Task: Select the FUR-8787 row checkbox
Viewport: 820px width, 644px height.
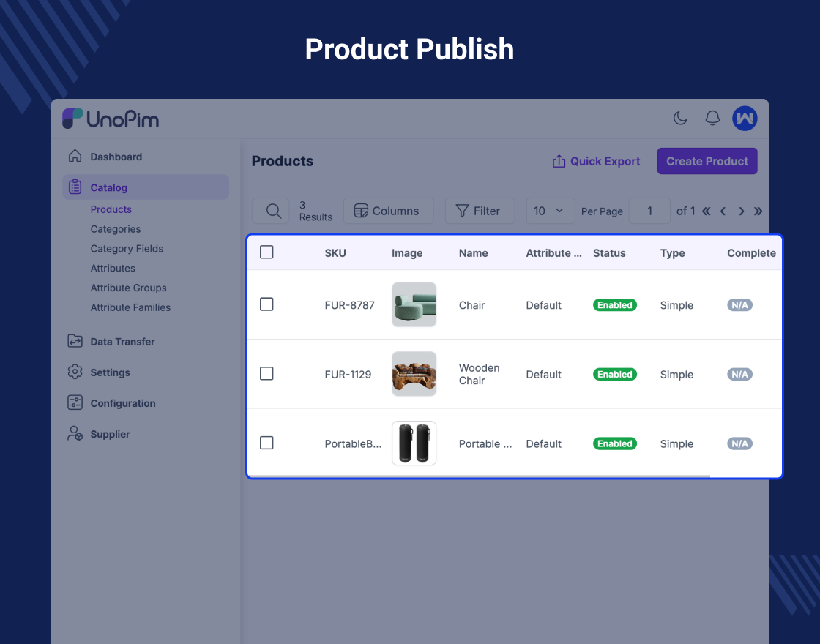Action: 266,304
